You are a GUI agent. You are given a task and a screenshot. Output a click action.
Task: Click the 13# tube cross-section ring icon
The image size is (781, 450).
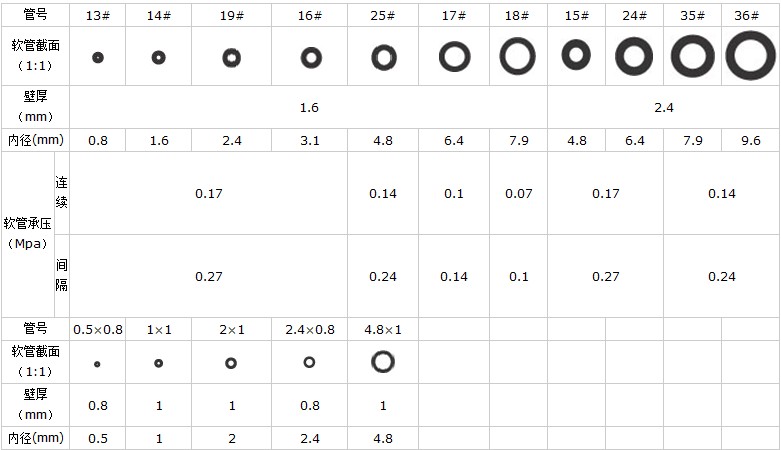[x=98, y=57]
